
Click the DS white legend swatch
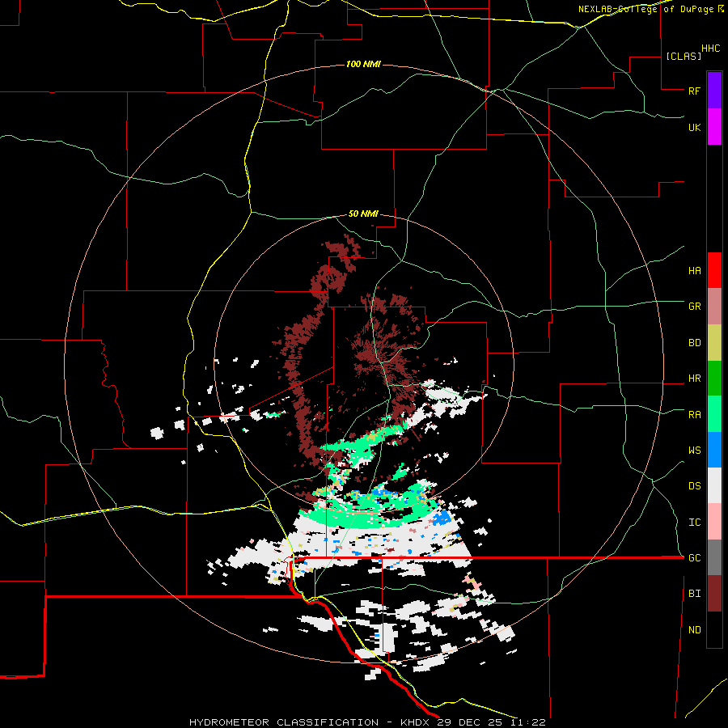(714, 485)
